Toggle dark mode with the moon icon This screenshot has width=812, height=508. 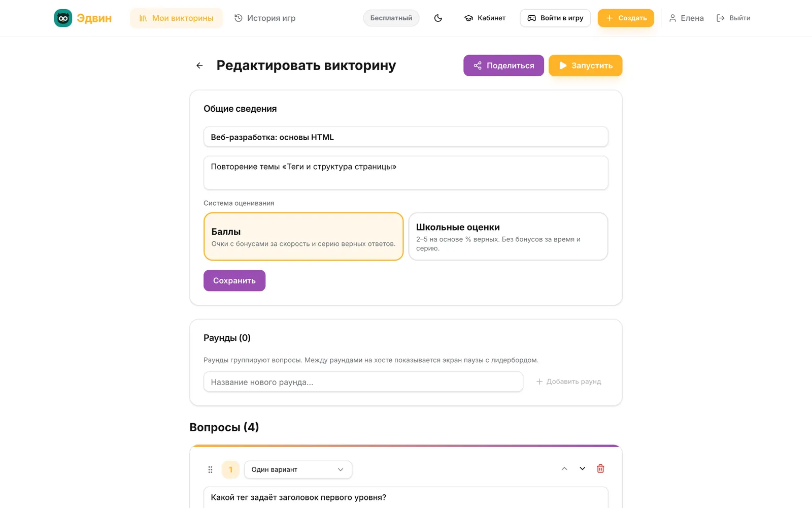pyautogui.click(x=438, y=18)
